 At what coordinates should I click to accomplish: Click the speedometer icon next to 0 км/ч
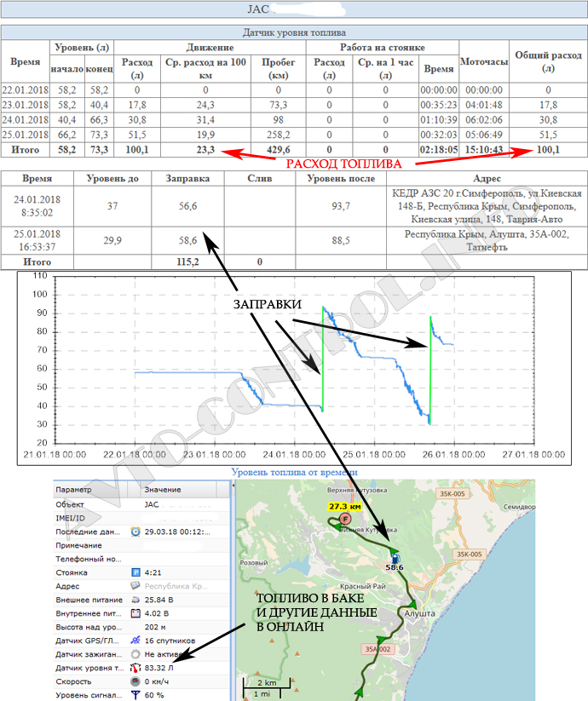(135, 682)
